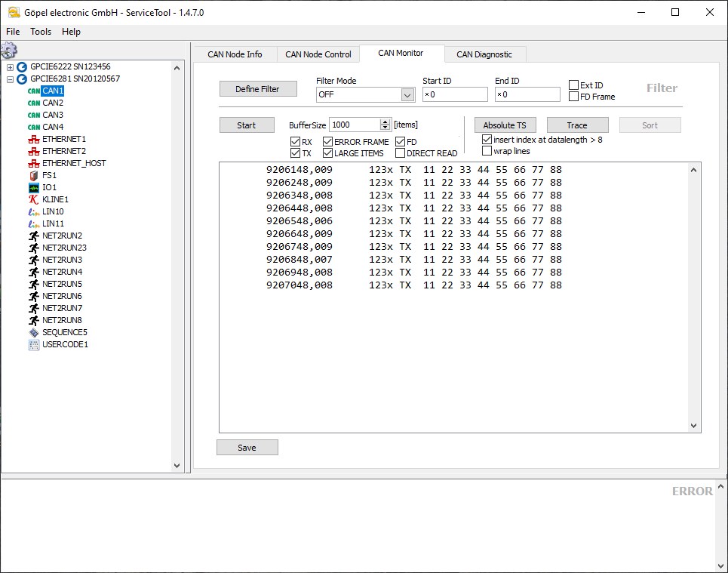Enable the DIRECT READ checkbox
This screenshot has height=573, width=728.
pos(401,153)
